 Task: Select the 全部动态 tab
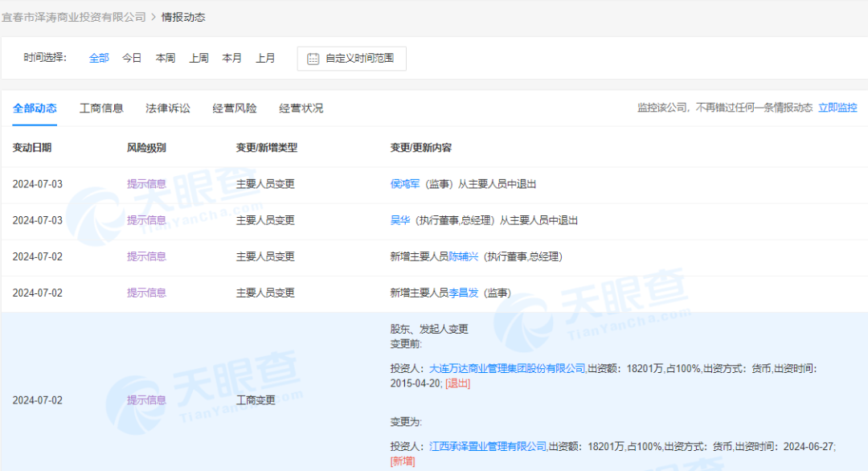[x=35, y=108]
